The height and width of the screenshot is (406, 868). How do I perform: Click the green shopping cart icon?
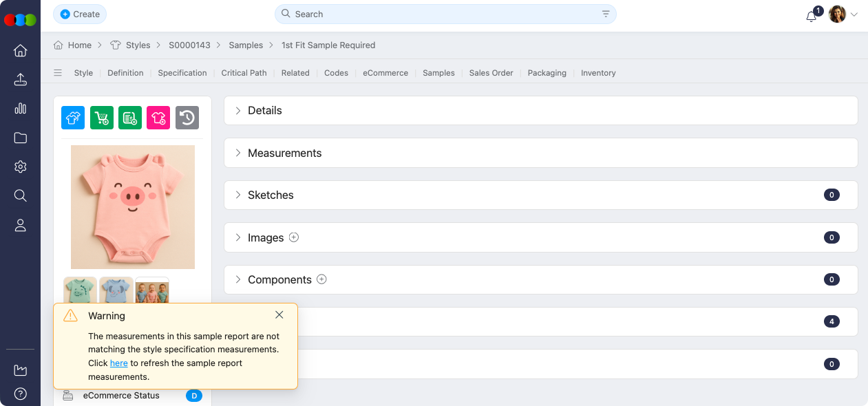click(x=102, y=118)
